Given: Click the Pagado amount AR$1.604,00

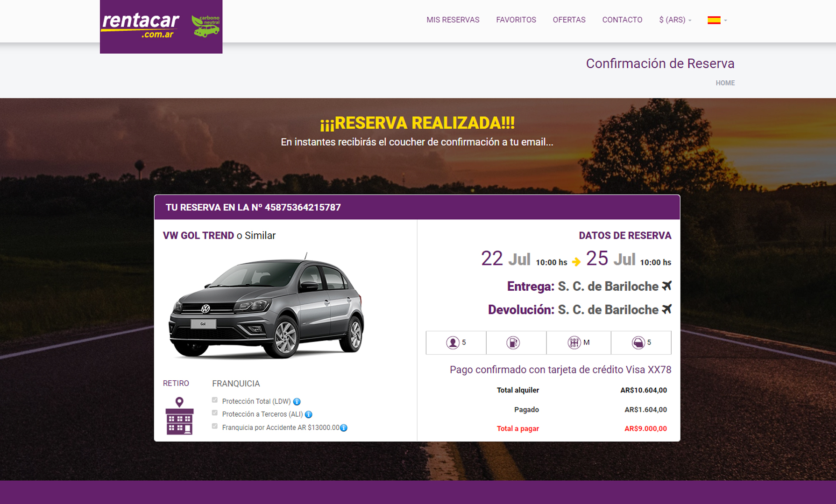Looking at the screenshot, I should click(645, 410).
